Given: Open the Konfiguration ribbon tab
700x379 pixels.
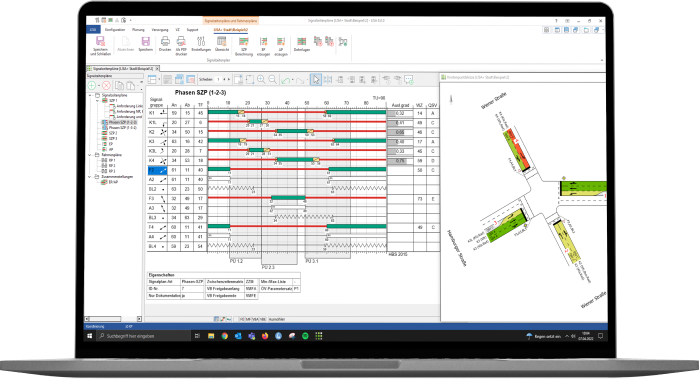Looking at the screenshot, I should tap(115, 30).
